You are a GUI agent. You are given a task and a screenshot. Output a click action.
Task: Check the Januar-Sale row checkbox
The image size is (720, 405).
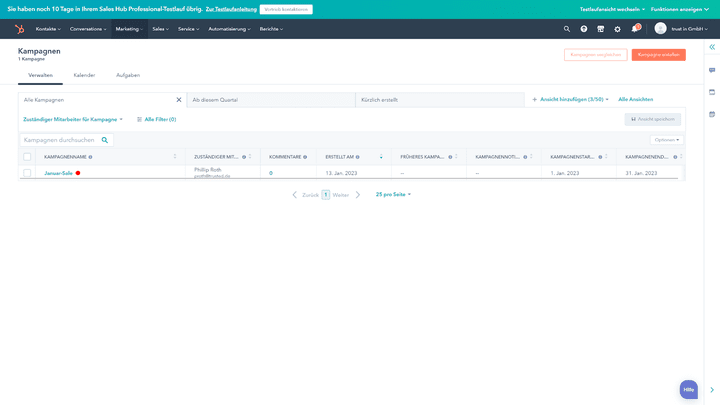click(x=27, y=173)
